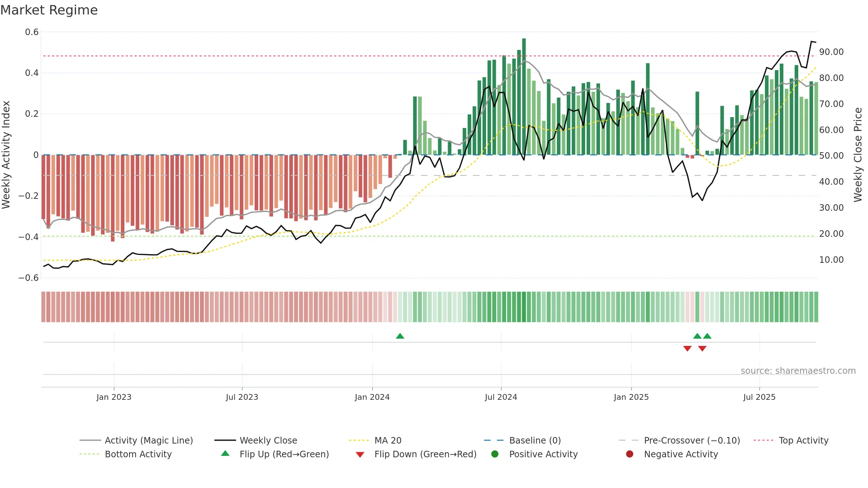Click the second red flip-down marker in 2025
This screenshot has height=488, width=868.
[702, 348]
